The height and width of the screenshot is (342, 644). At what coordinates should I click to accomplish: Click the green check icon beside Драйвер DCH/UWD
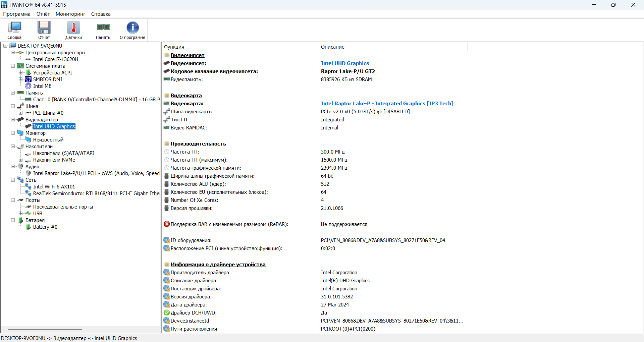point(167,312)
